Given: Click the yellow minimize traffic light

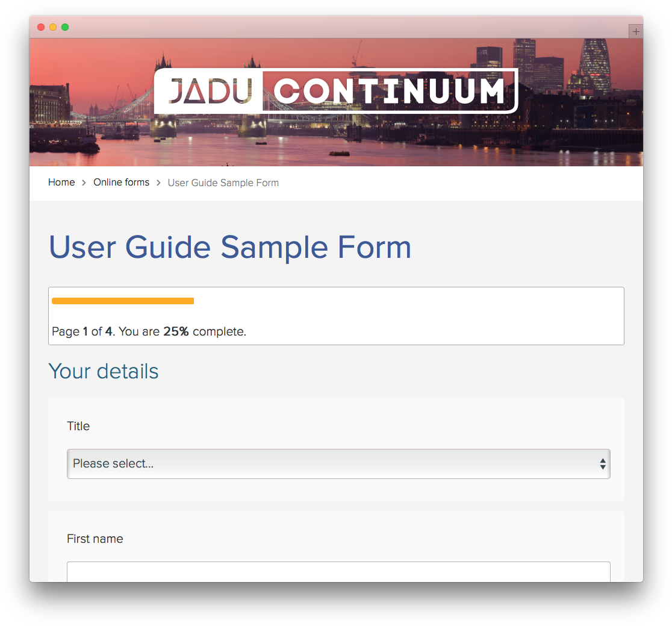Looking at the screenshot, I should [52, 27].
